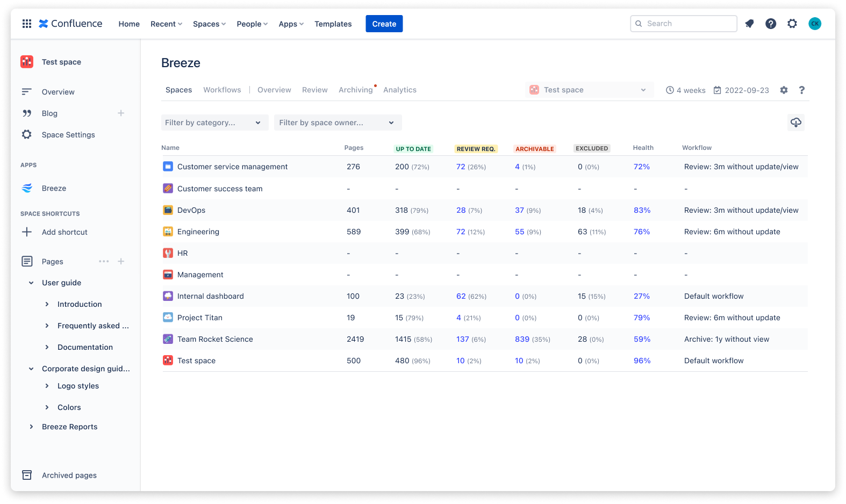Switch to the Workflows tab
The height and width of the screenshot is (504, 846).
pos(222,90)
